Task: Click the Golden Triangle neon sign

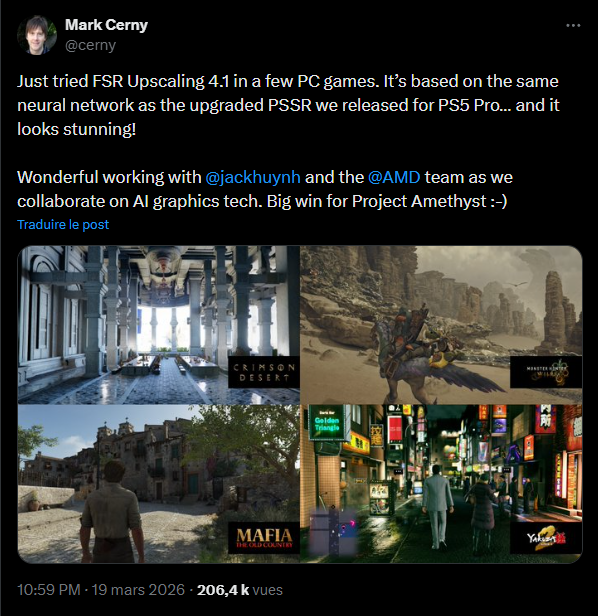Action: pyautogui.click(x=327, y=422)
